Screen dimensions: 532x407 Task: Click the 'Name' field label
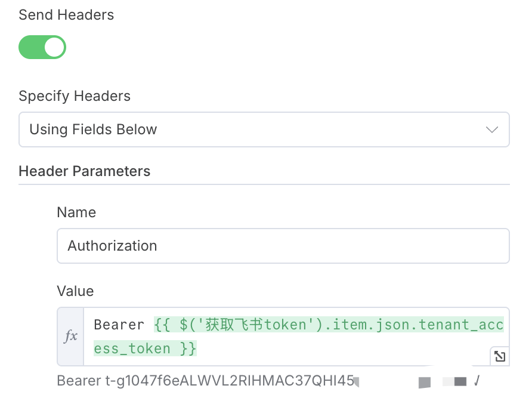76,212
